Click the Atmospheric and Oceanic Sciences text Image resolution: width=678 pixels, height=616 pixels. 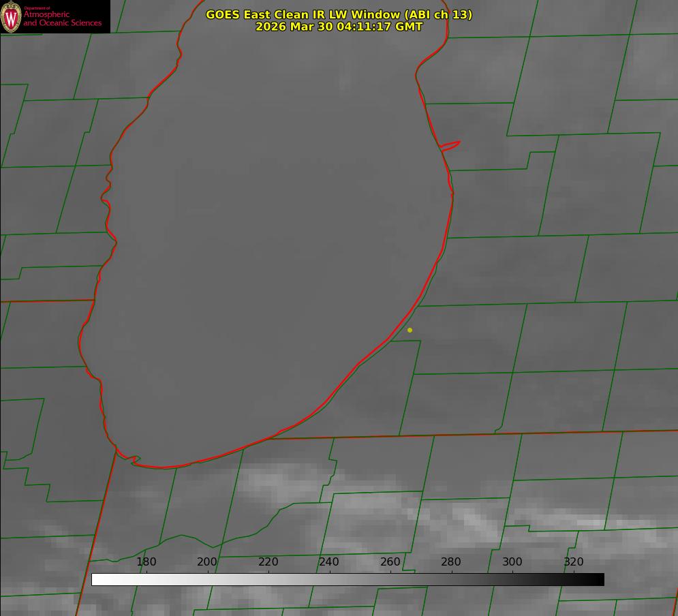point(62,19)
